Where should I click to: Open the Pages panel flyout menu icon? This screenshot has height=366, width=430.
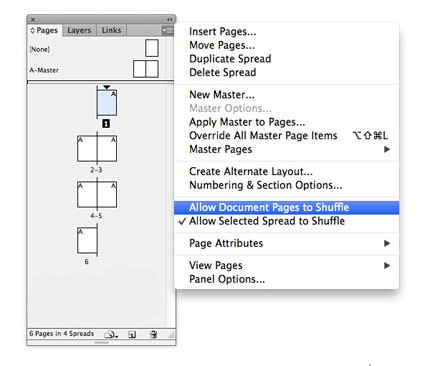point(167,31)
